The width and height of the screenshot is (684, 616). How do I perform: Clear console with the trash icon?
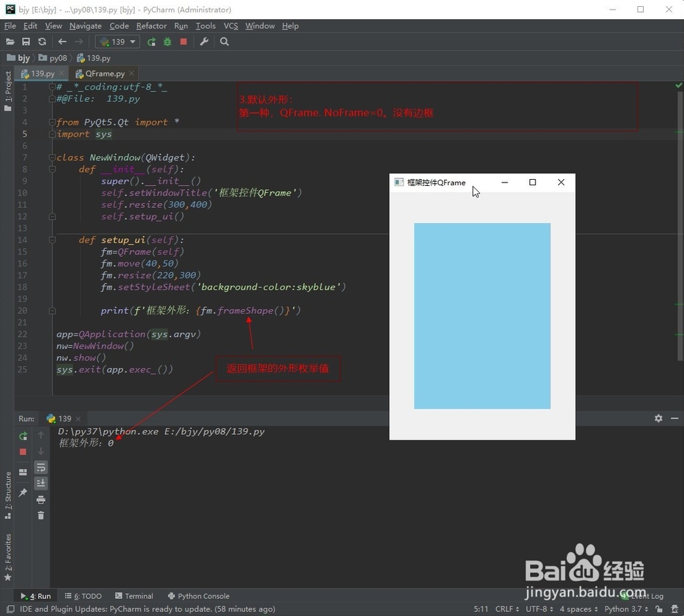[40, 515]
